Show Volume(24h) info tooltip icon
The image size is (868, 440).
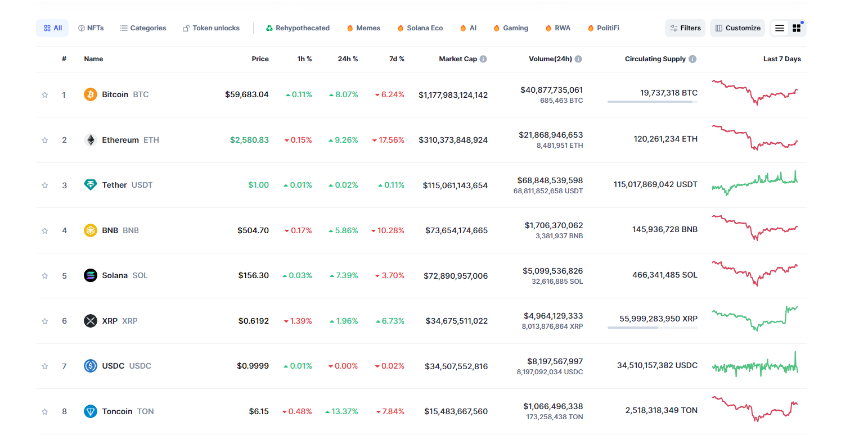click(x=578, y=59)
